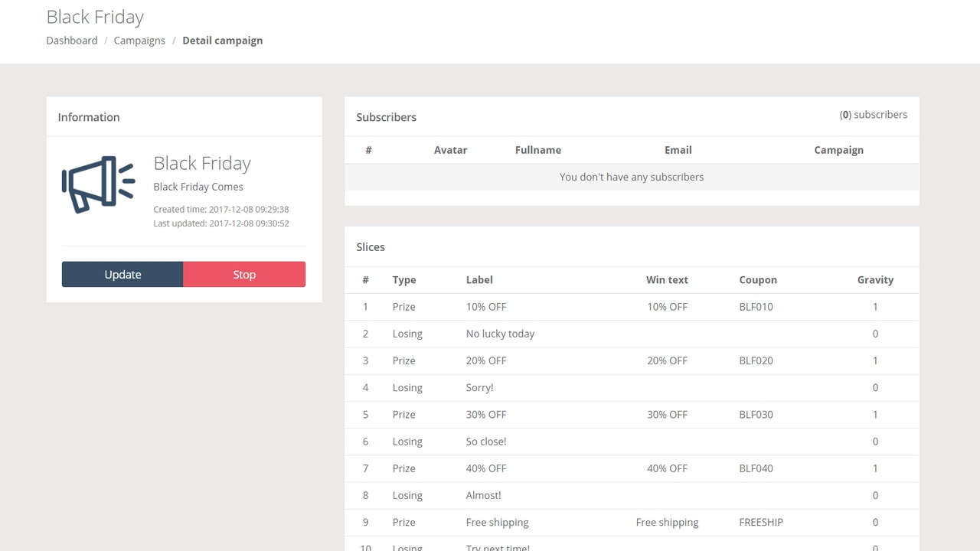Screen dimensions: 980x551
Task: Click 'Prize' type in row 7
Action: (404, 468)
